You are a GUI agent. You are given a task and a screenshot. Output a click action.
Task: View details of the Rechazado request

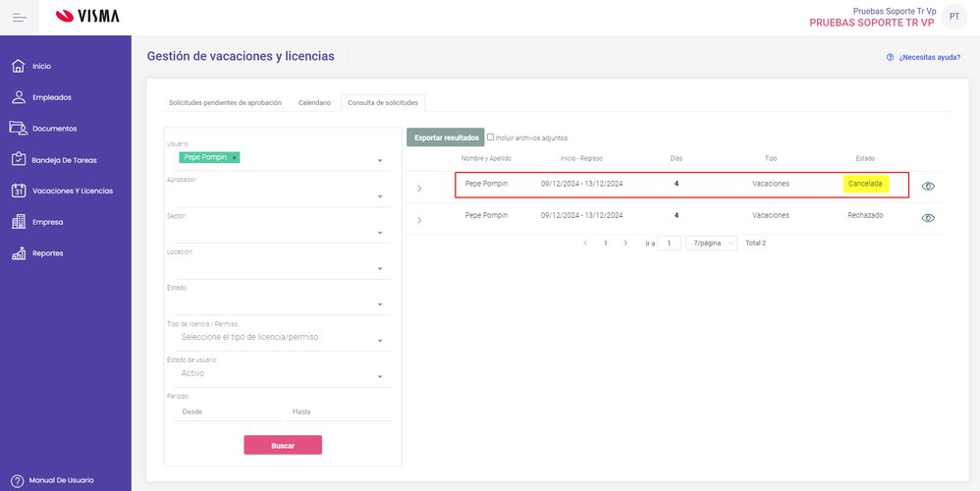tap(928, 218)
